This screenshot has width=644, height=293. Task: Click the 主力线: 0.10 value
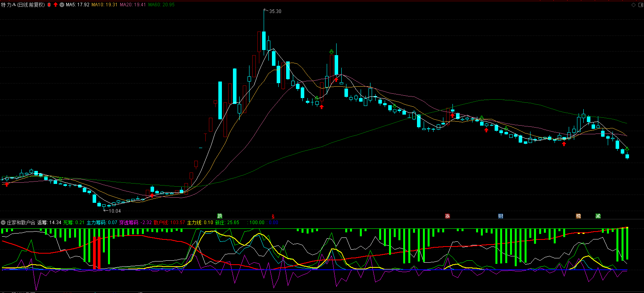(200, 223)
